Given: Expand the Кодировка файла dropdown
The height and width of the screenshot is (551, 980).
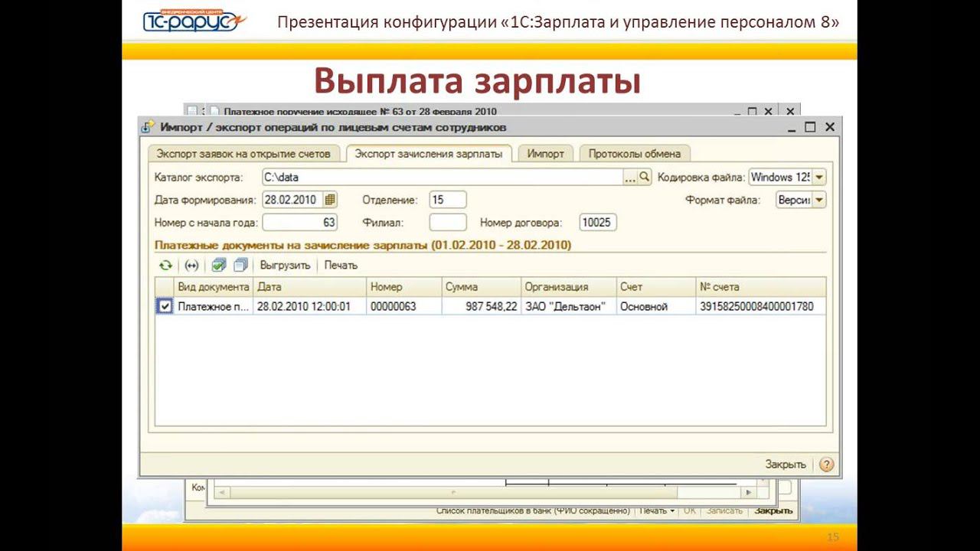Looking at the screenshot, I should [819, 177].
